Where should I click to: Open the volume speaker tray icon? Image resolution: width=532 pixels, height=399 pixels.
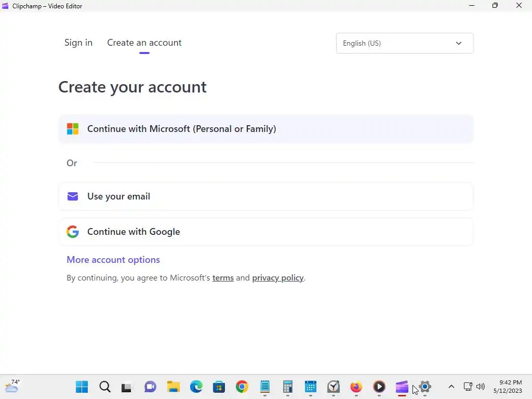[481, 387]
